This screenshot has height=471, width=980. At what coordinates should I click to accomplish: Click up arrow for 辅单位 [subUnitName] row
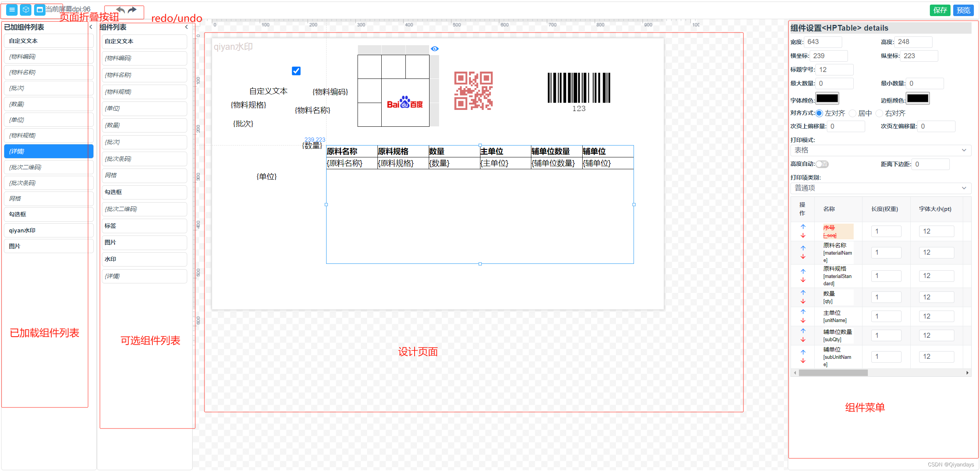click(803, 352)
